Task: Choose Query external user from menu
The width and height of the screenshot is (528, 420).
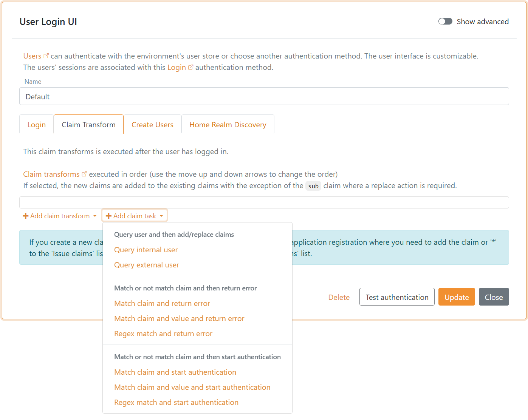Action: 147,265
